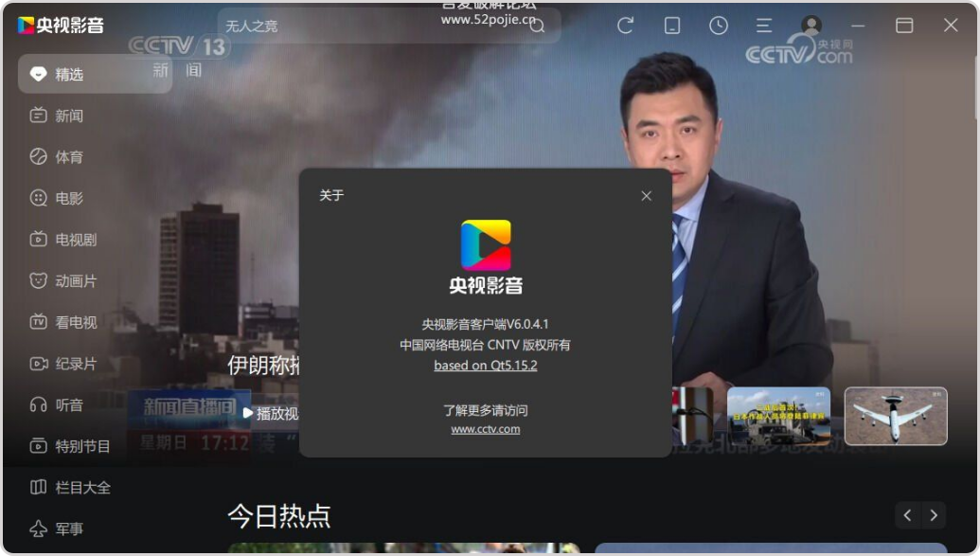
Task: Open watch history clock icon
Action: coord(719,26)
